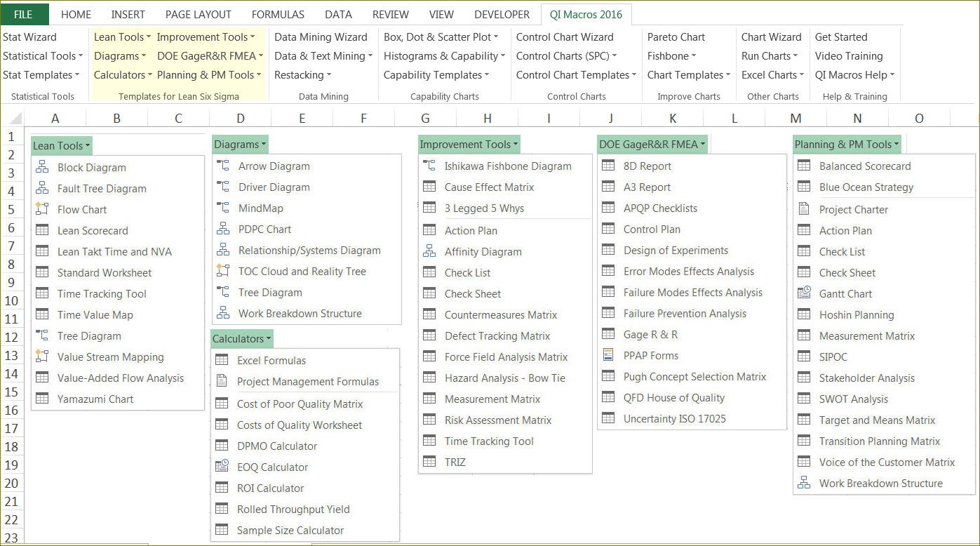Click the Project Charter document icon
The width and height of the screenshot is (980, 546).
(x=804, y=209)
